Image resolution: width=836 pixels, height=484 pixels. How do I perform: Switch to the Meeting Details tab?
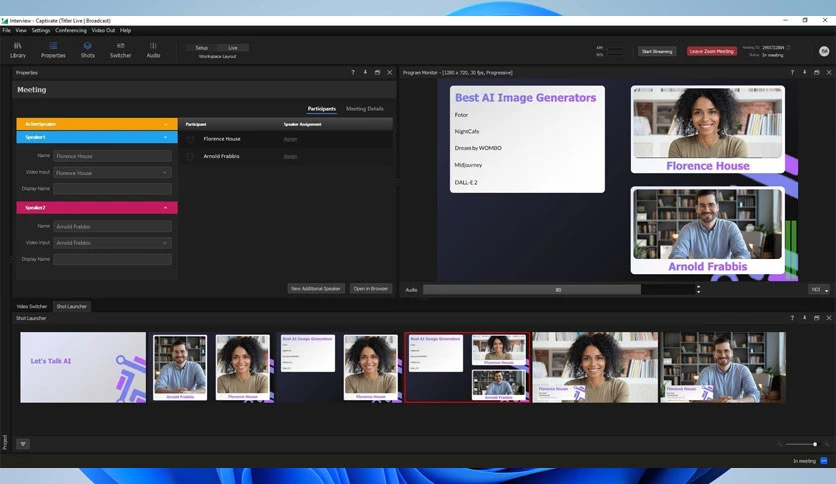pos(365,109)
